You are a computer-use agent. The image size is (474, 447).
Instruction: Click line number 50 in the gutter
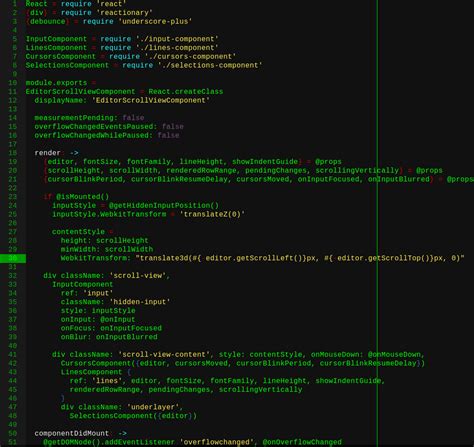[x=13, y=433]
